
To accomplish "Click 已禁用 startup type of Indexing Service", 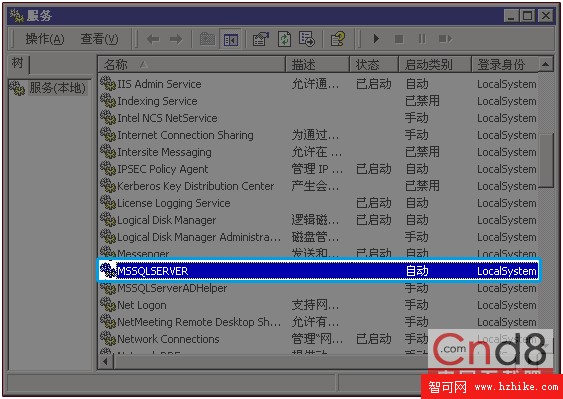I will click(x=422, y=101).
